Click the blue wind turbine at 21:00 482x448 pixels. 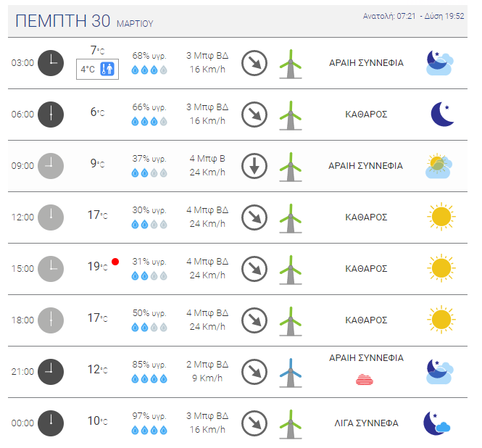coord(291,373)
